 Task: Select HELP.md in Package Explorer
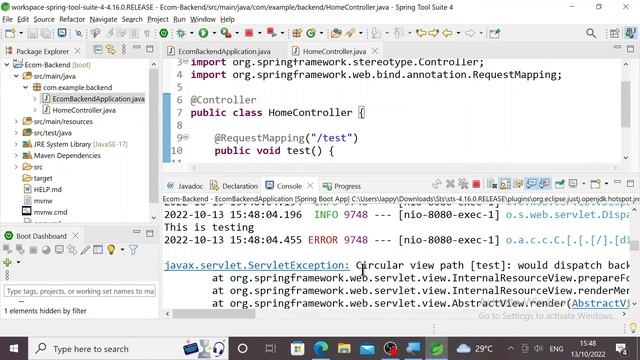coord(47,189)
